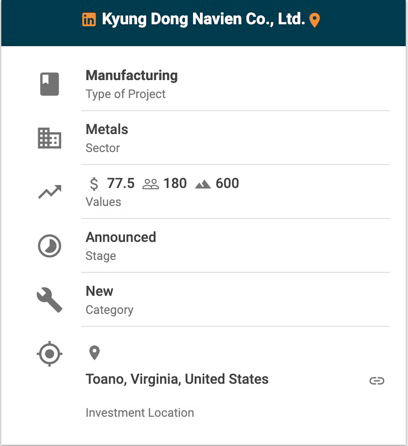
Task: Click Toano, Virginia, United States text
Action: [177, 379]
